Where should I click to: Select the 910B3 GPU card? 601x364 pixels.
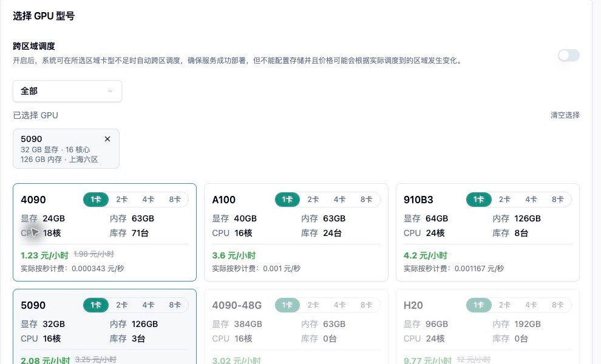[487, 232]
